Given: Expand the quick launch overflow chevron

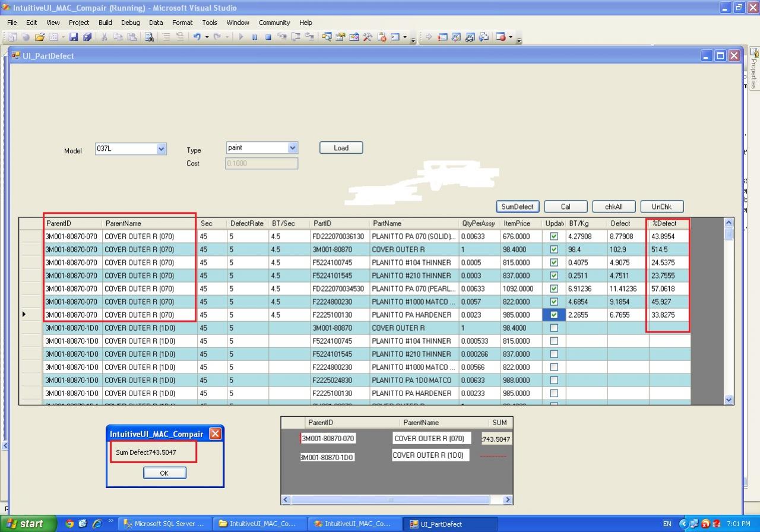Looking at the screenshot, I should [111, 522].
